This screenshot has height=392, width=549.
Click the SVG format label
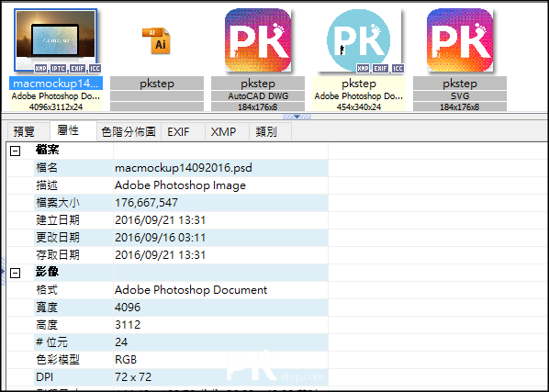pyautogui.click(x=460, y=95)
